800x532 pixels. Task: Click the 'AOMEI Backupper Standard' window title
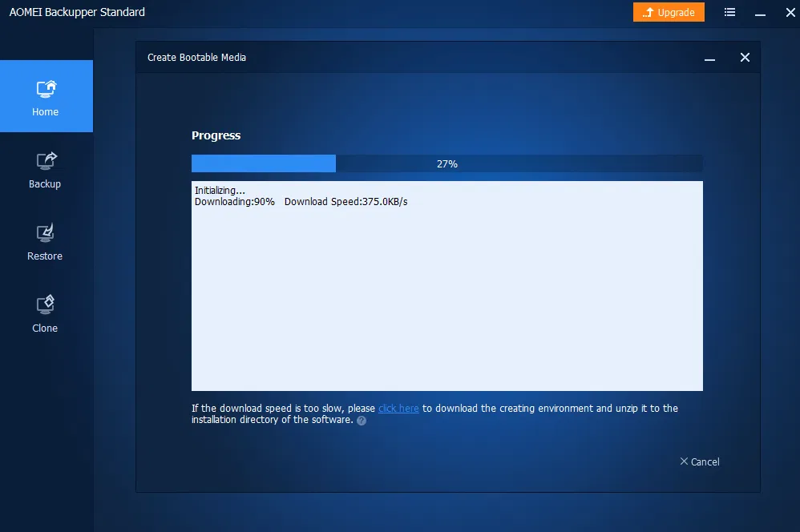(x=77, y=12)
